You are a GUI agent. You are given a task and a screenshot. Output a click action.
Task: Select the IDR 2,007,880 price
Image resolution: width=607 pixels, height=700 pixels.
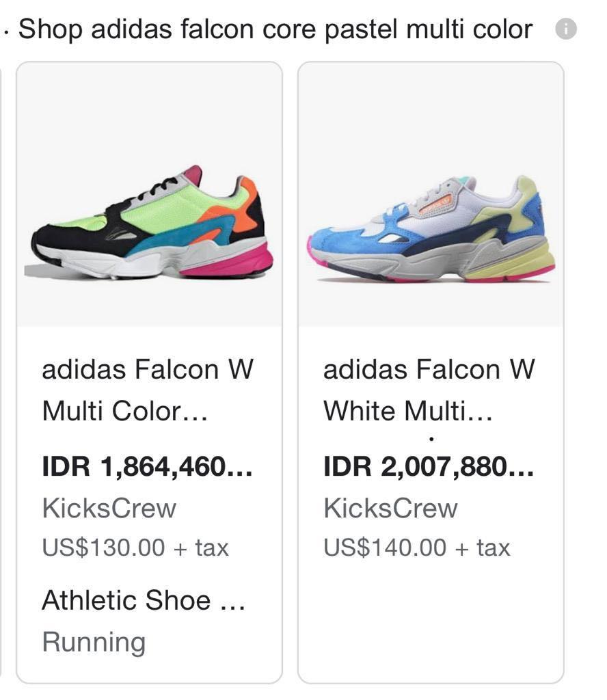tap(429, 466)
